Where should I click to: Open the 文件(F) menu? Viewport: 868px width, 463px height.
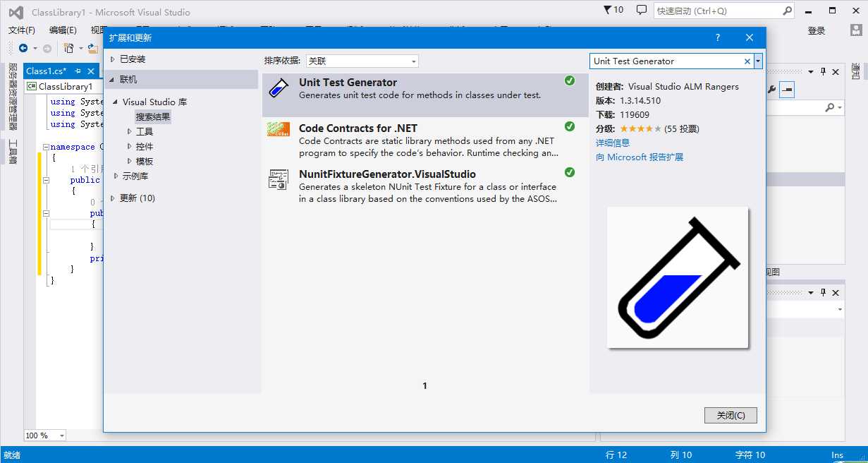[x=22, y=30]
